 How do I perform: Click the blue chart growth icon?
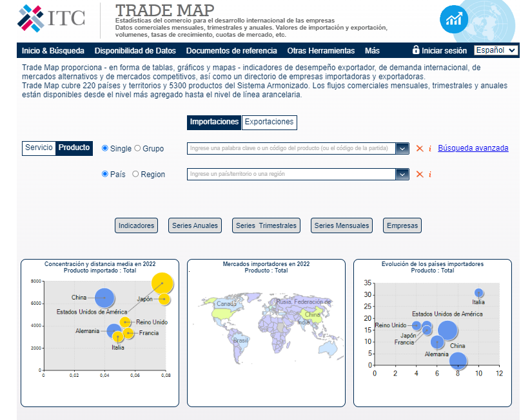coord(454,19)
